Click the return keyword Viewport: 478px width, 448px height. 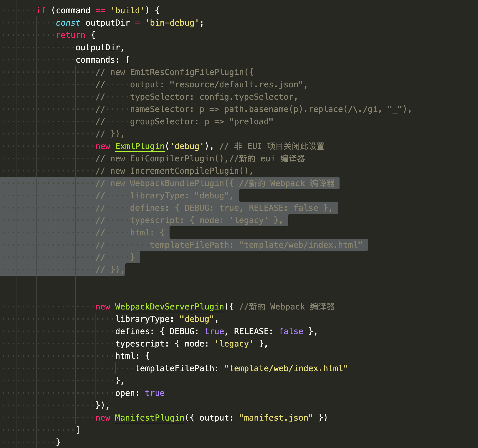70,35
